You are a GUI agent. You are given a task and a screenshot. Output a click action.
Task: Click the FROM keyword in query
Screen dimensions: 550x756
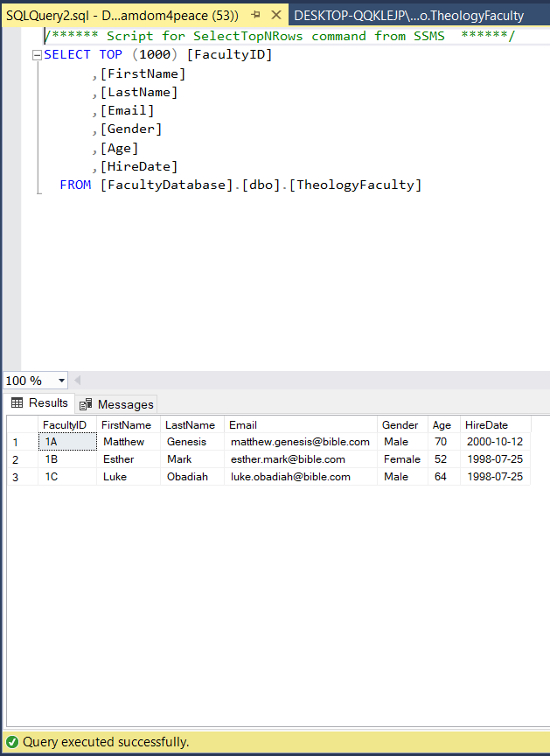pos(75,185)
